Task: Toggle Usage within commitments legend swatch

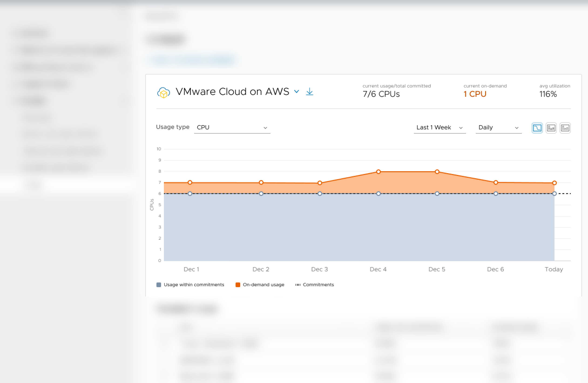Action: coord(159,285)
